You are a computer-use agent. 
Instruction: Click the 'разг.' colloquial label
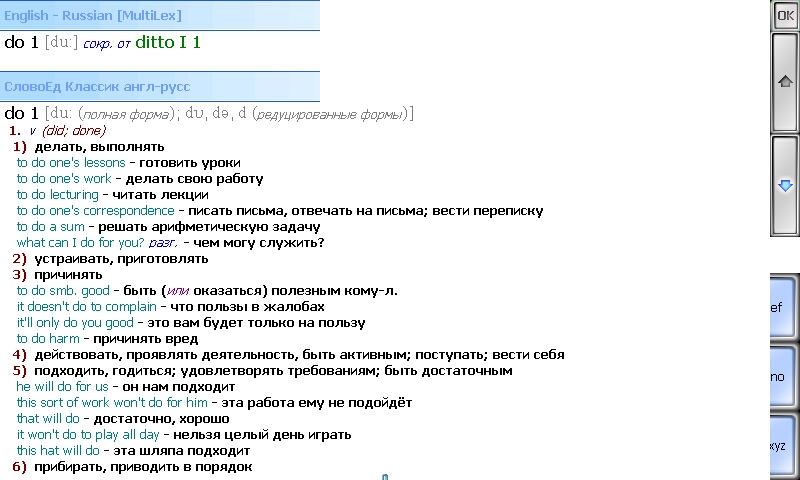pyautogui.click(x=163, y=243)
